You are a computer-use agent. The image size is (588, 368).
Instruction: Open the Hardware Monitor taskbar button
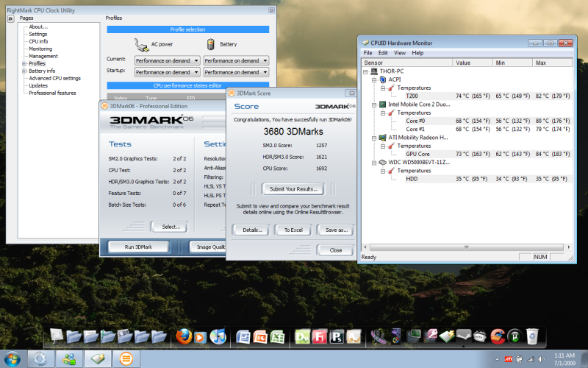click(98, 359)
